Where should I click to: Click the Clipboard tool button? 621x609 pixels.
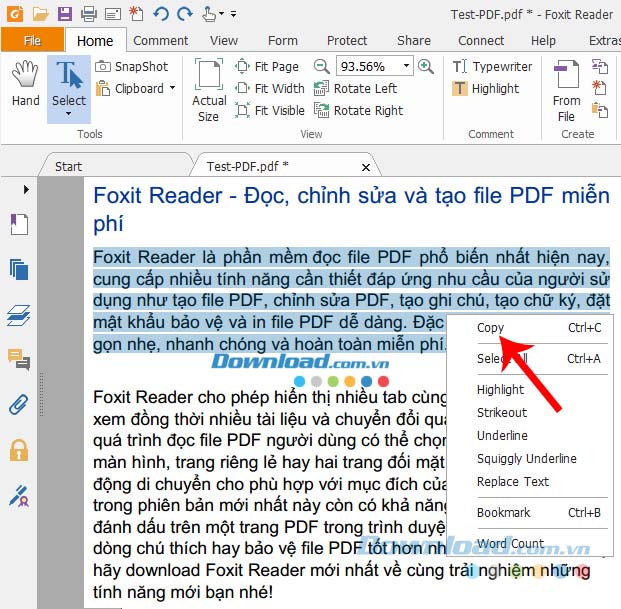(130, 89)
